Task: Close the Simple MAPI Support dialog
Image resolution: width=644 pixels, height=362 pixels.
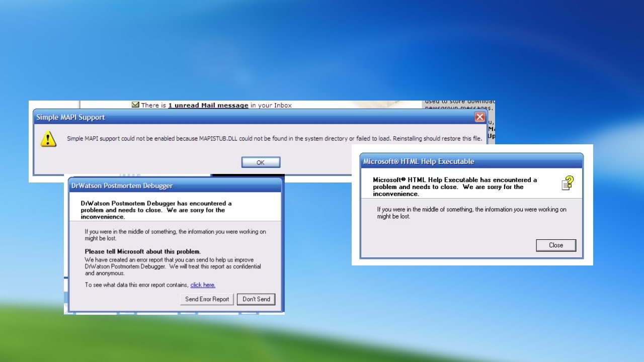Action: pyautogui.click(x=480, y=117)
